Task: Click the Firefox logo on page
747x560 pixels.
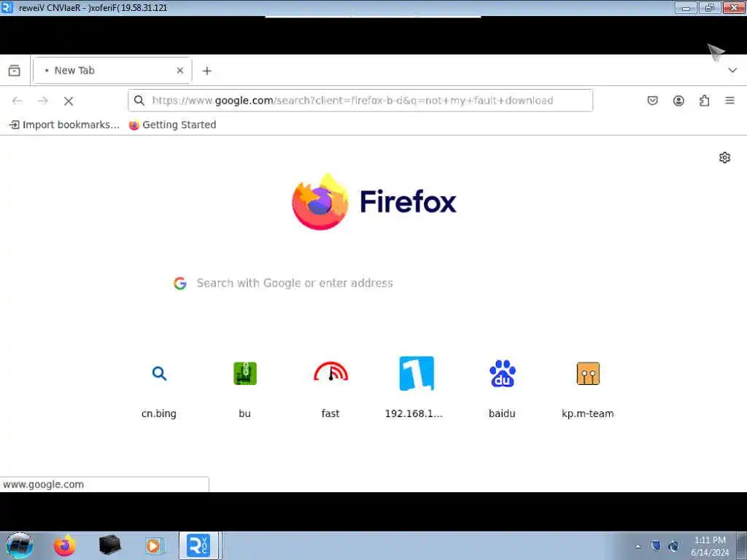Action: point(374,202)
